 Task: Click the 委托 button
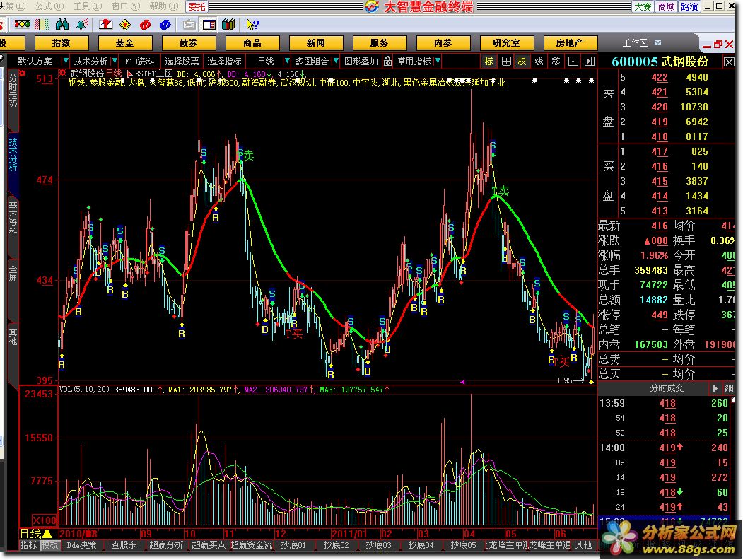197,6
